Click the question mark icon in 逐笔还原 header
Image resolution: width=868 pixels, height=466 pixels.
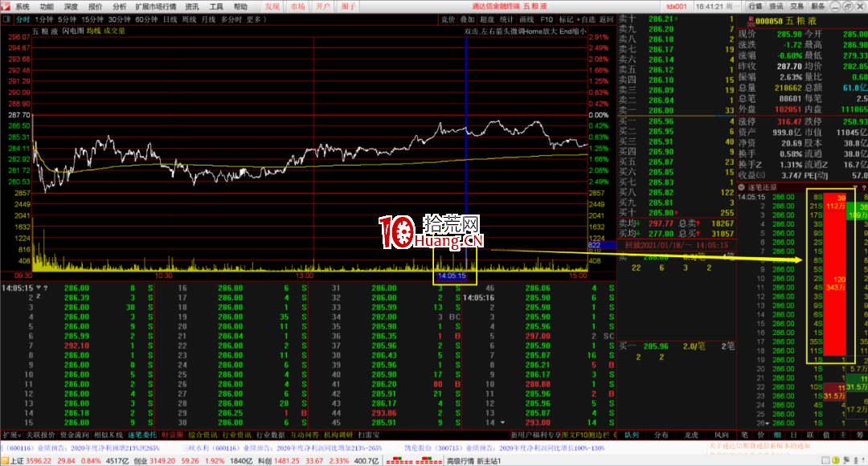[x=863, y=188]
